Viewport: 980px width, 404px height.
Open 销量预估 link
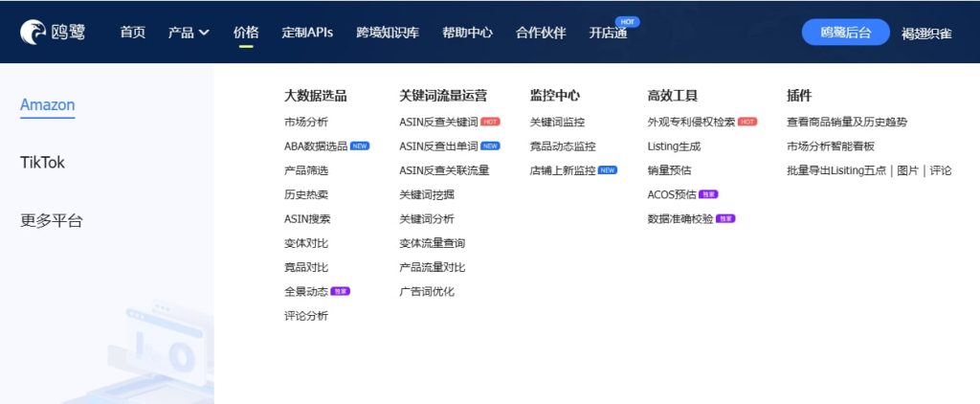(669, 170)
